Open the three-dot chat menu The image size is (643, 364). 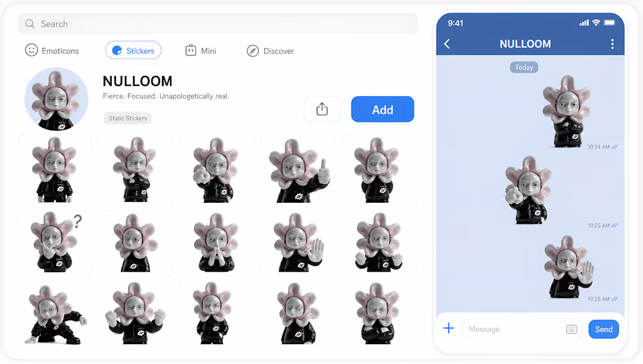coord(612,44)
